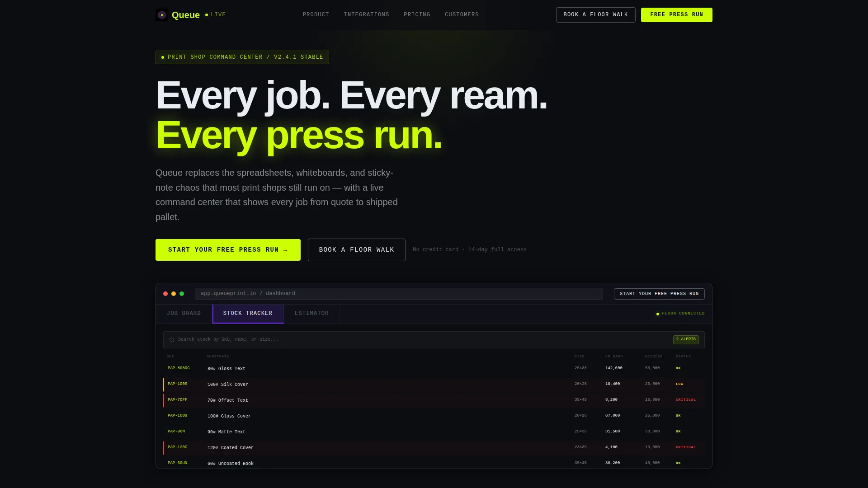868x488 pixels.
Task: Switch to the Job Board tab
Action: (184, 314)
